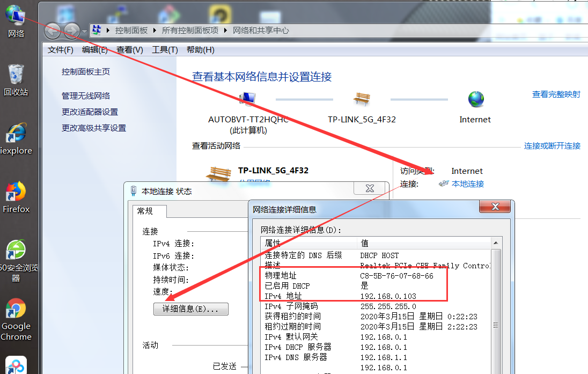Screen dimensions: 588x374
Task: Expand the arrow after 控制面板 breadcrumb
Action: point(155,31)
